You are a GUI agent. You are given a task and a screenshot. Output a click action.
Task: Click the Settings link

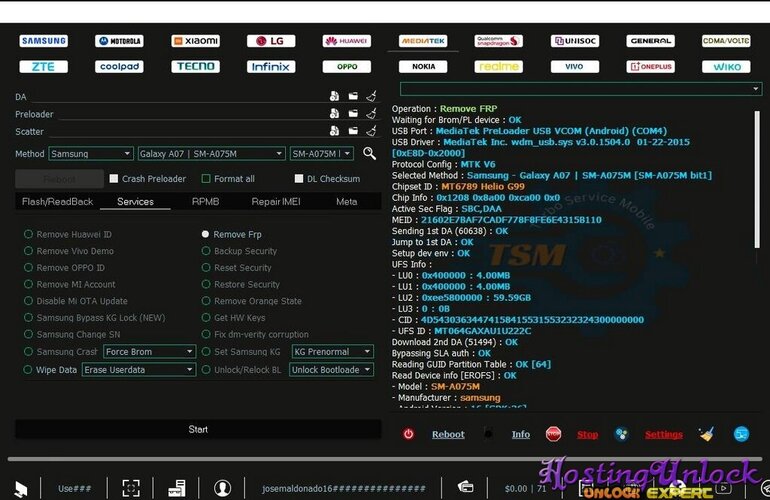coord(663,435)
